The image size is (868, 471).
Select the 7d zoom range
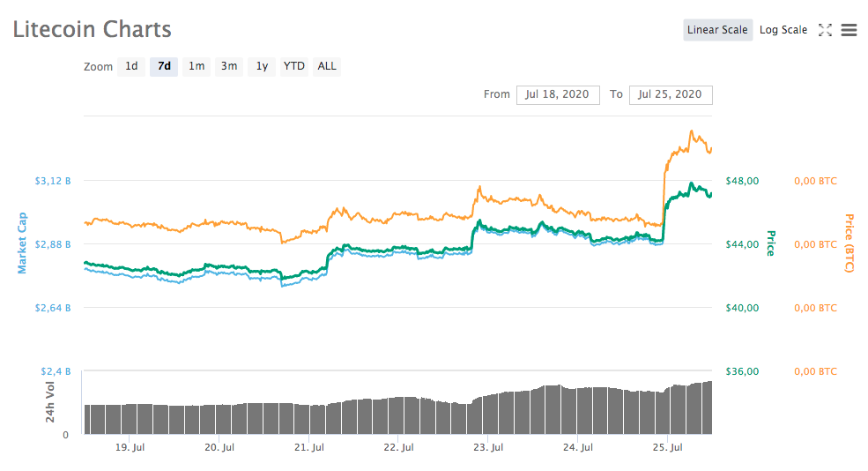pos(164,66)
